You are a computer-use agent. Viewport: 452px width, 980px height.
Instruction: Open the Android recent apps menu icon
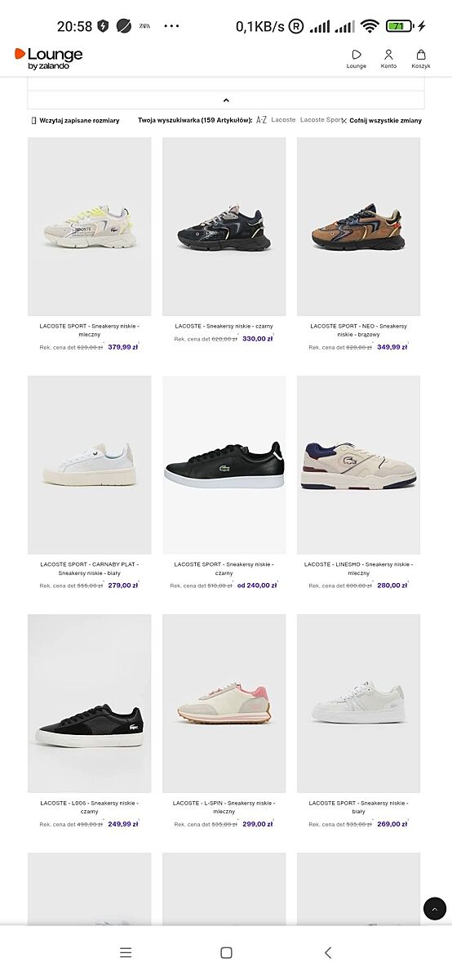click(x=126, y=952)
